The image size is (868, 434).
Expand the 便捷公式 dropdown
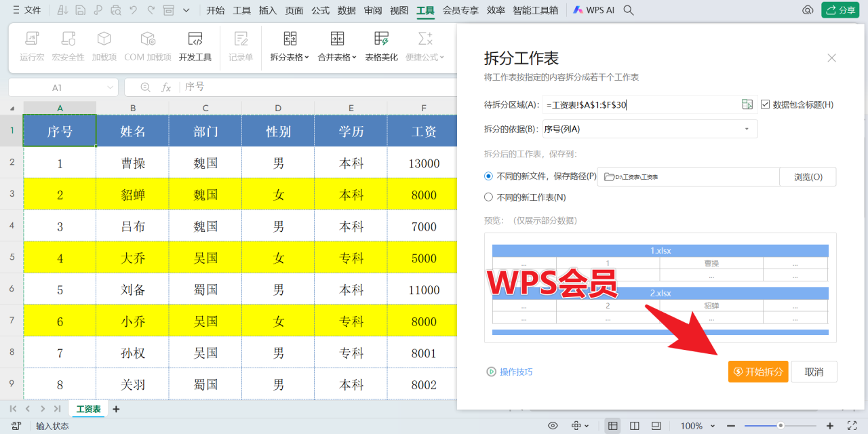[x=442, y=58]
